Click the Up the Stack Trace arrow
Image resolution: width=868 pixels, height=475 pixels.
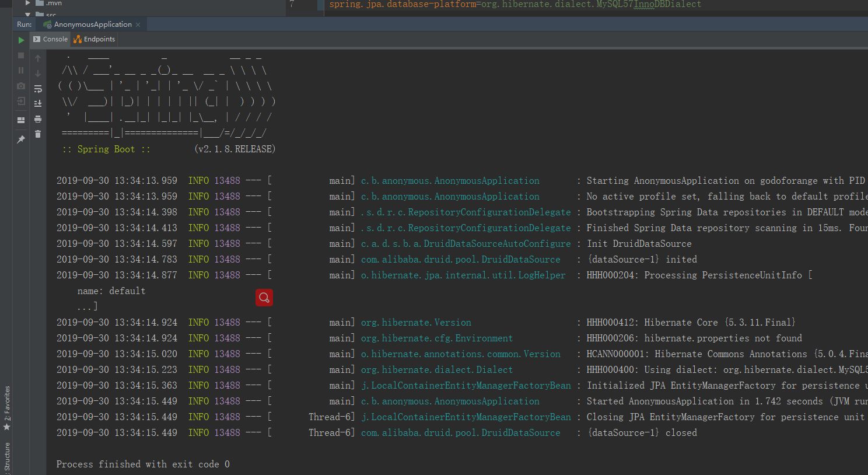coord(38,58)
